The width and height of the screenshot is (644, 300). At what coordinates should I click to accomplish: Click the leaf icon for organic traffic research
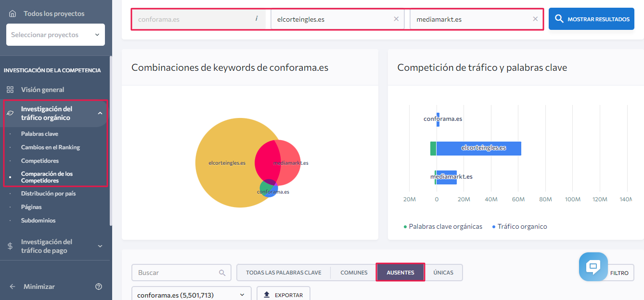(10, 113)
